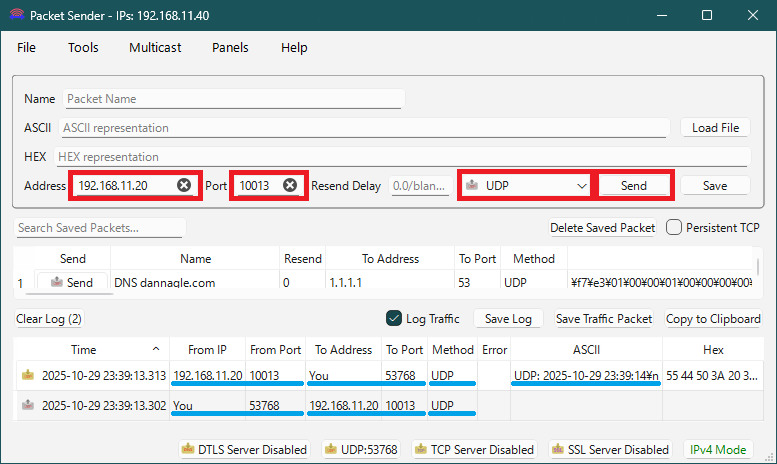Open the UDP protocol dropdown
Screen dimensions: 777x464
point(526,186)
